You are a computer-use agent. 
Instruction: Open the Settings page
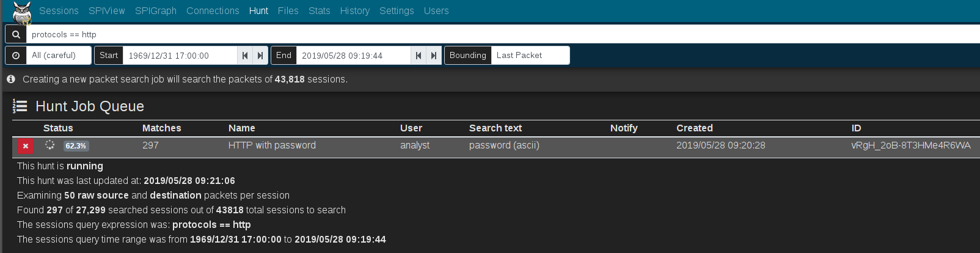click(397, 11)
